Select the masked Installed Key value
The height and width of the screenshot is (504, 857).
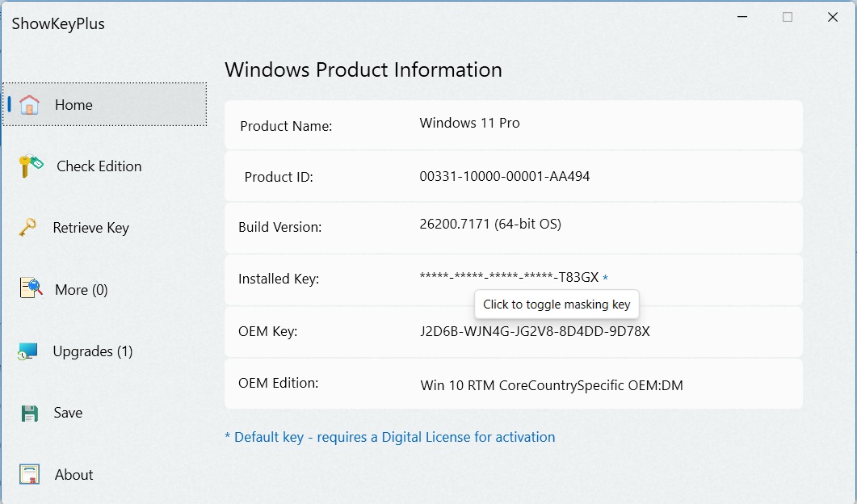click(x=509, y=277)
